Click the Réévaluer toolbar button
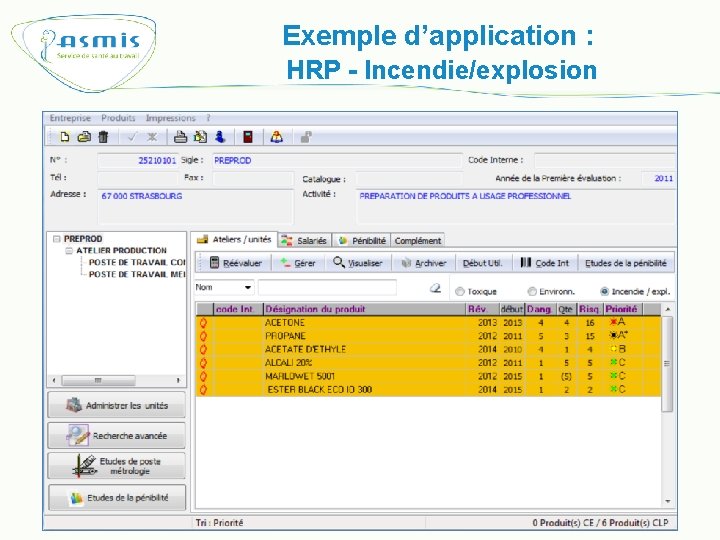 [x=234, y=263]
